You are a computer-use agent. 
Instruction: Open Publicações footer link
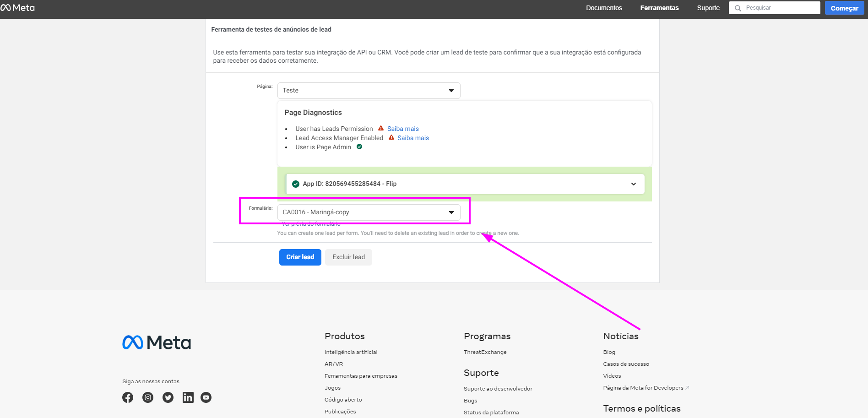point(340,412)
